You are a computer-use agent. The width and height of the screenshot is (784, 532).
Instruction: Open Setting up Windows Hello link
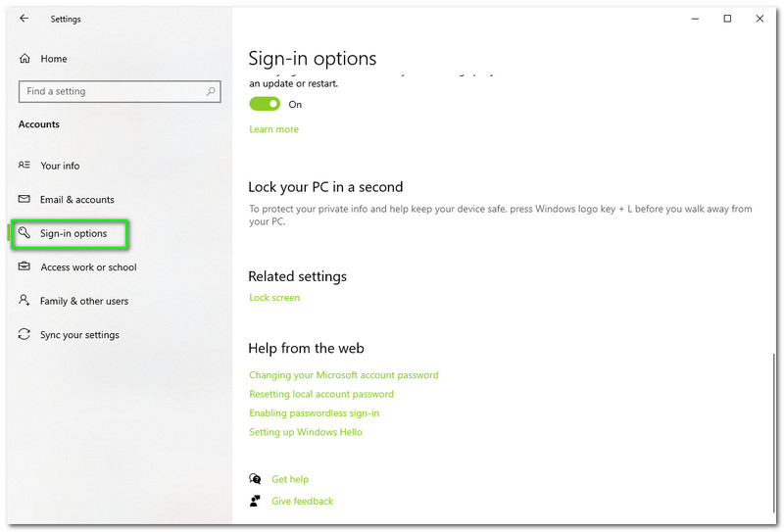[306, 432]
